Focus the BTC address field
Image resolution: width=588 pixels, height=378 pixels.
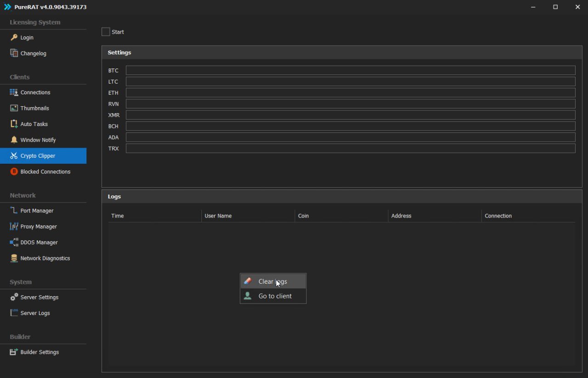351,70
